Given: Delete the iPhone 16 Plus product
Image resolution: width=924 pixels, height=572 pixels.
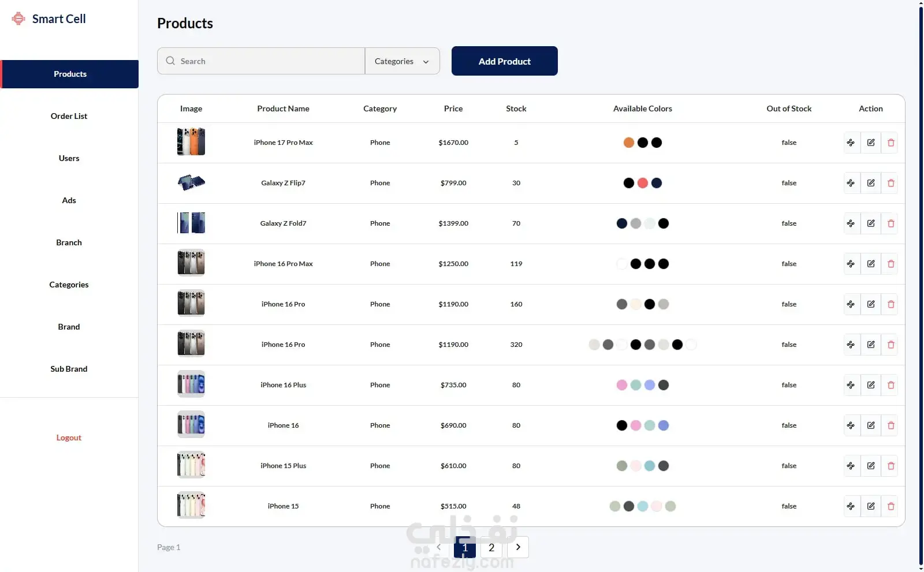Looking at the screenshot, I should [891, 385].
